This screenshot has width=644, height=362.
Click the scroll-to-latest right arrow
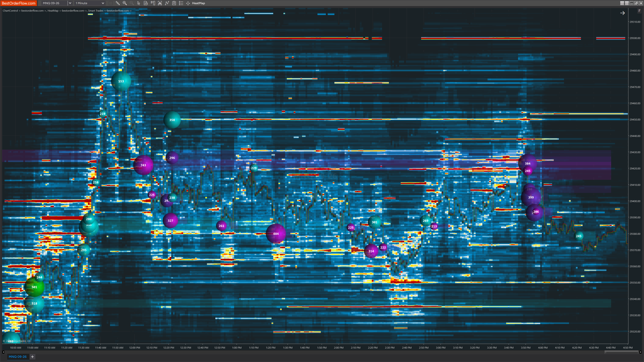[623, 13]
